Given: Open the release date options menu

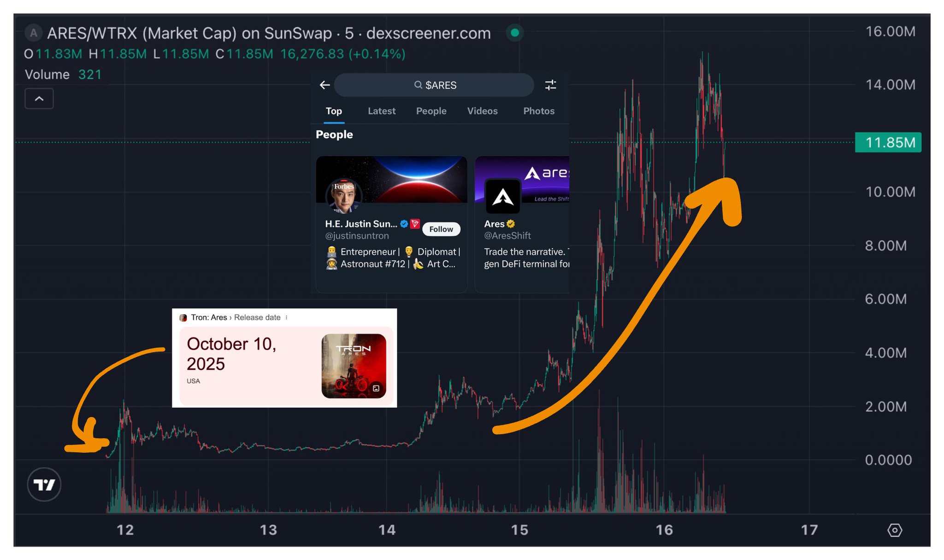Looking at the screenshot, I should (x=287, y=318).
